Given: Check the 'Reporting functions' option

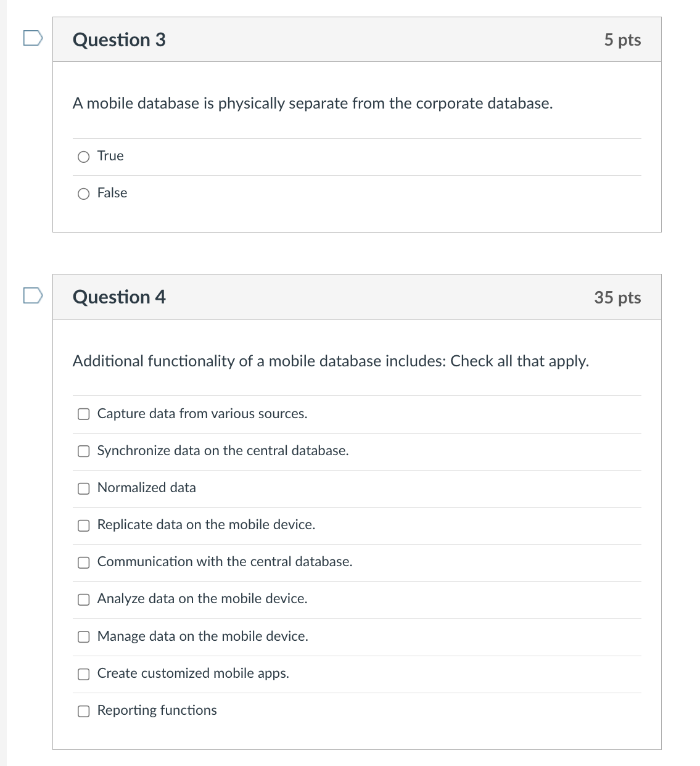Looking at the screenshot, I should tap(83, 711).
